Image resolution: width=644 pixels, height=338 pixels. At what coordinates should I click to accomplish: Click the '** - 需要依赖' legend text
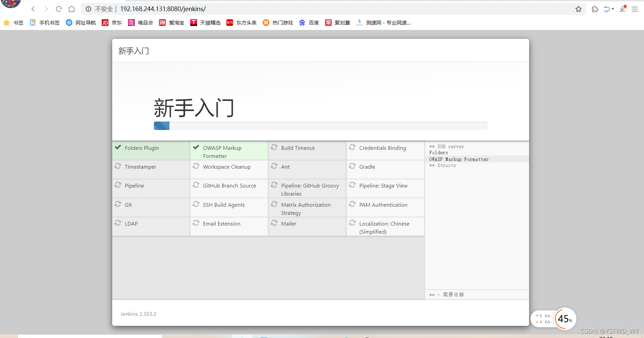pos(447,295)
